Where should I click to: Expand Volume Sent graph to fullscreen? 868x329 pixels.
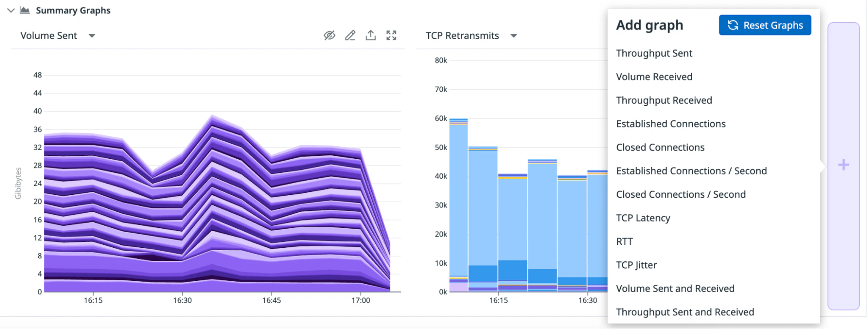tap(391, 36)
